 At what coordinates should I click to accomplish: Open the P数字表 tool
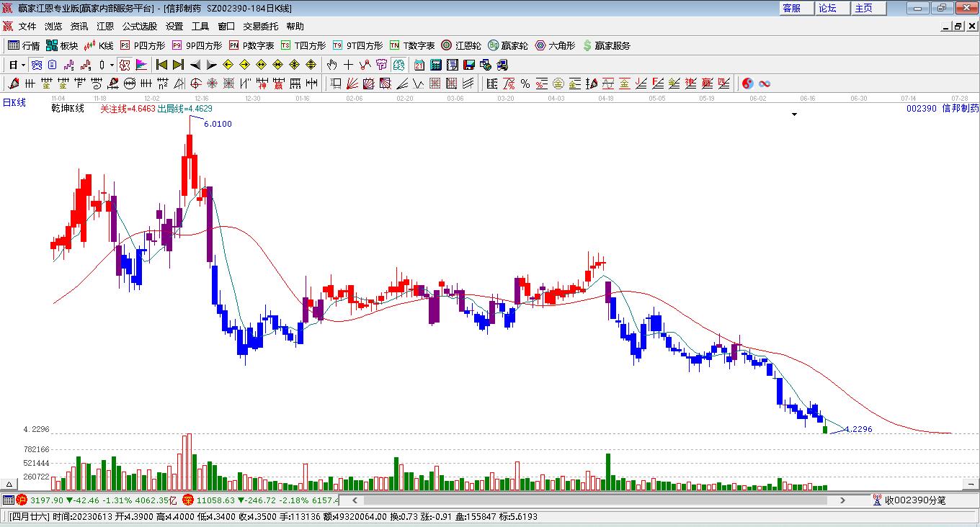[251, 45]
